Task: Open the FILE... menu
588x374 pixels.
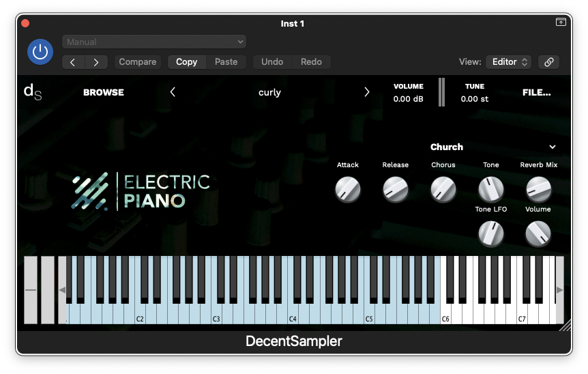Action: tap(537, 92)
